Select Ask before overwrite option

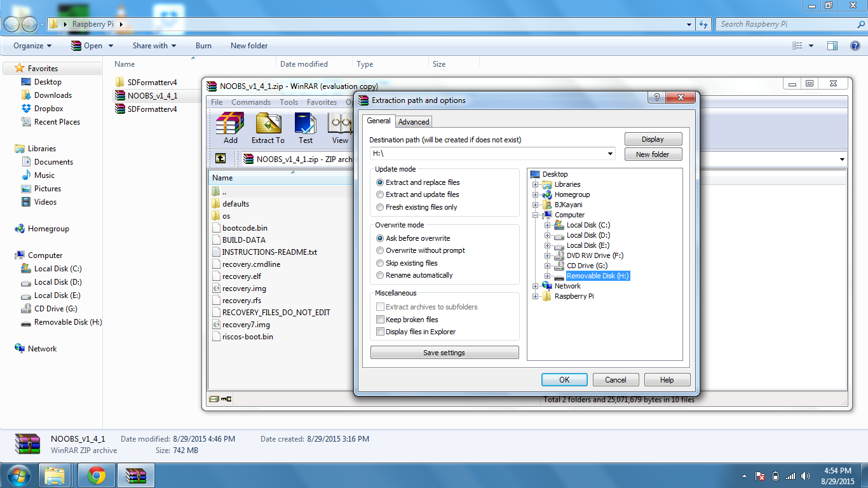tap(413, 238)
